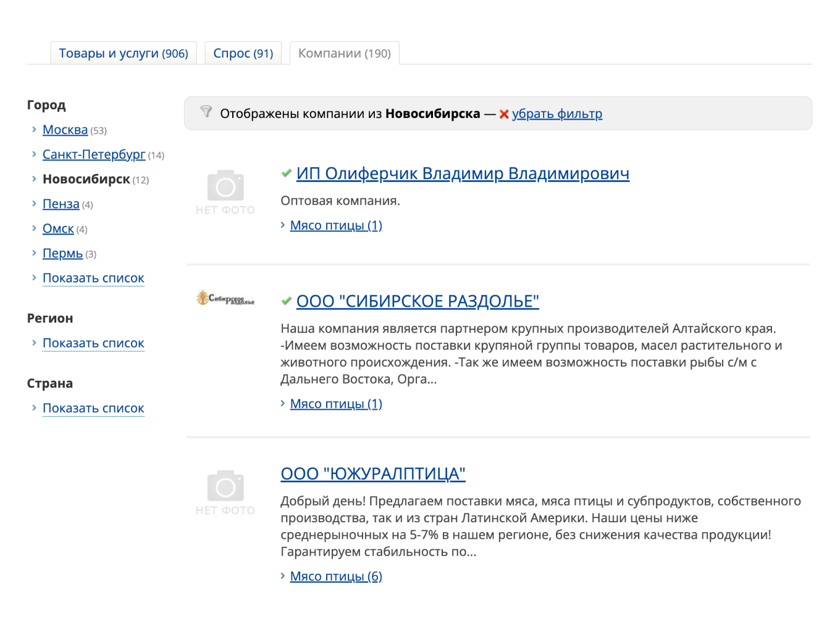Click the no-photo placeholder for ЮЖУРАЛПТИЦА
Screen dimensions: 840x624
click(x=225, y=493)
